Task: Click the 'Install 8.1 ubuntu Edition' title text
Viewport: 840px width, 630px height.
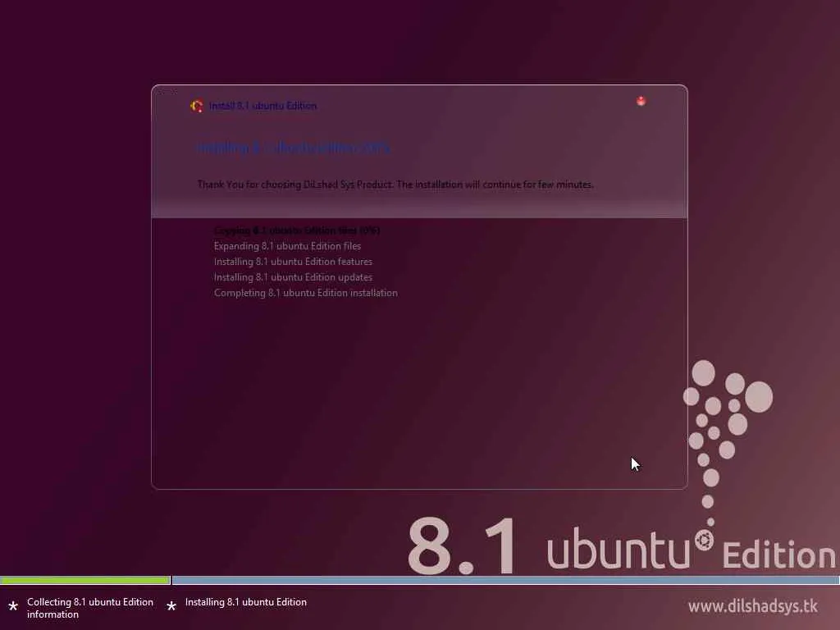Action: (262, 106)
